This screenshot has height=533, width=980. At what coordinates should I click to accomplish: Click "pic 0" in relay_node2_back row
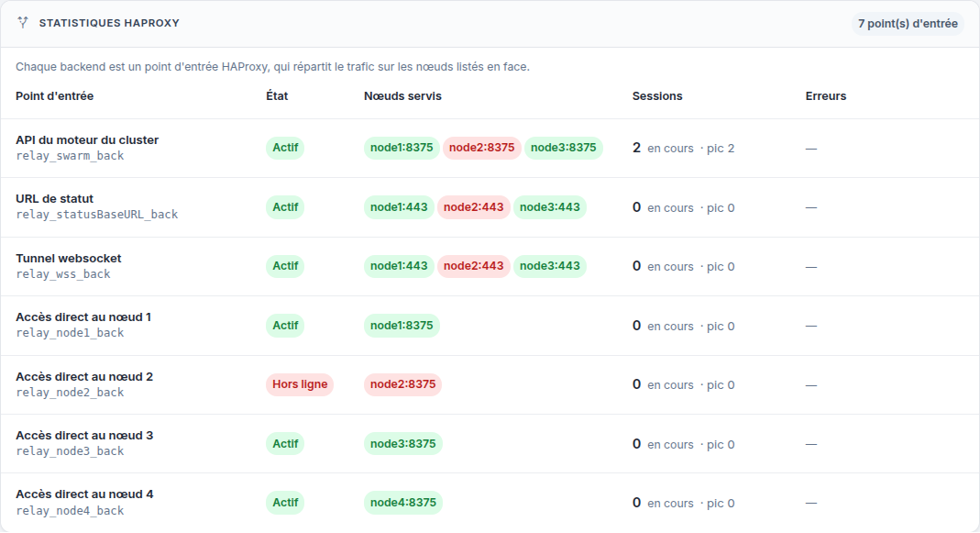[x=721, y=384]
